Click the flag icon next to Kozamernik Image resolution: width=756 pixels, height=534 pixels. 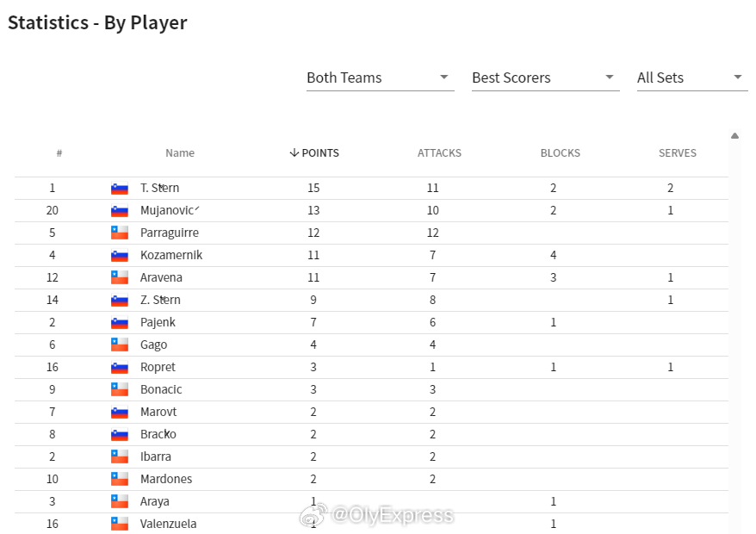click(x=120, y=255)
